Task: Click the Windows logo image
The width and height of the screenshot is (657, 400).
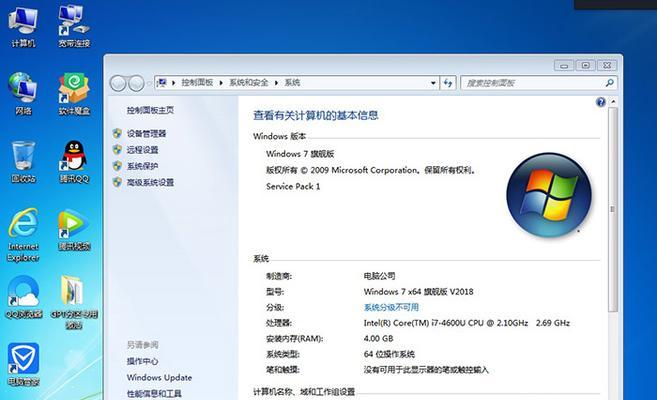Action: [549, 195]
